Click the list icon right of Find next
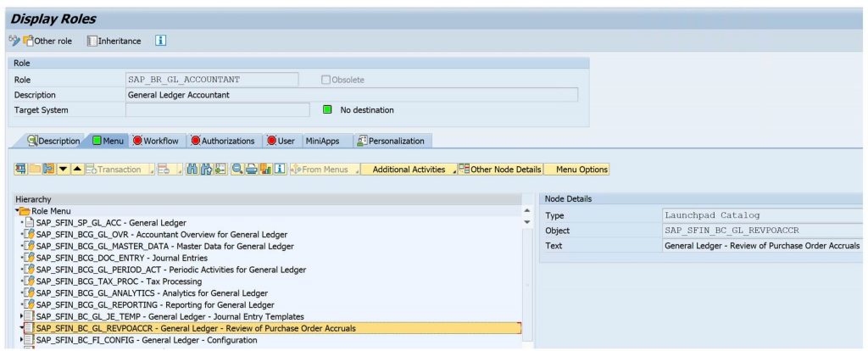Viewport: 868px width, 351px height. (220, 170)
